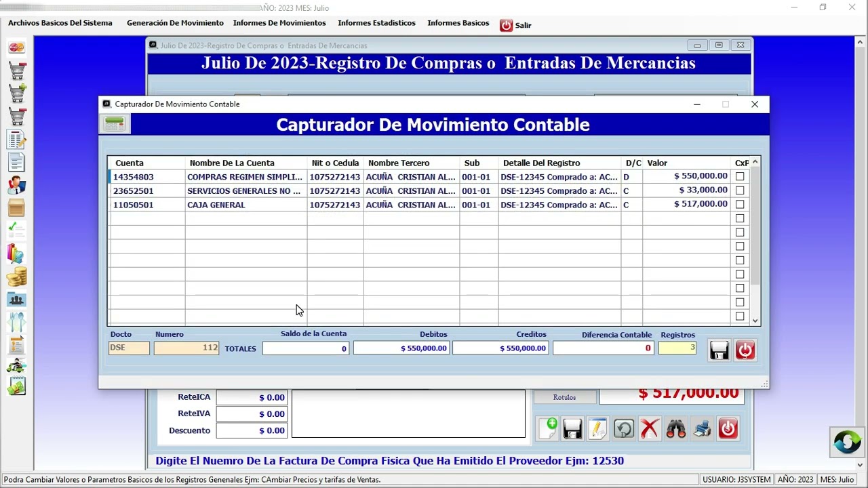The image size is (868, 488).
Task: Click the plain document page sidebar icon
Action: tap(16, 162)
